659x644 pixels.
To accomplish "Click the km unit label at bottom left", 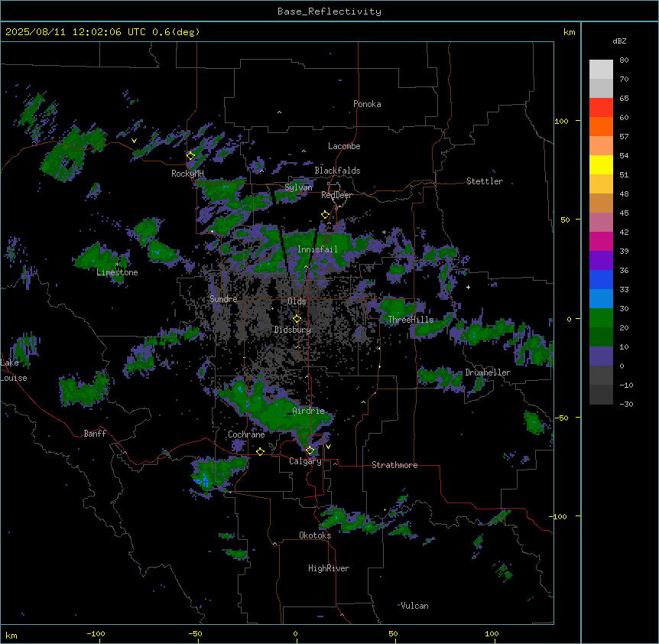I will [x=11, y=635].
